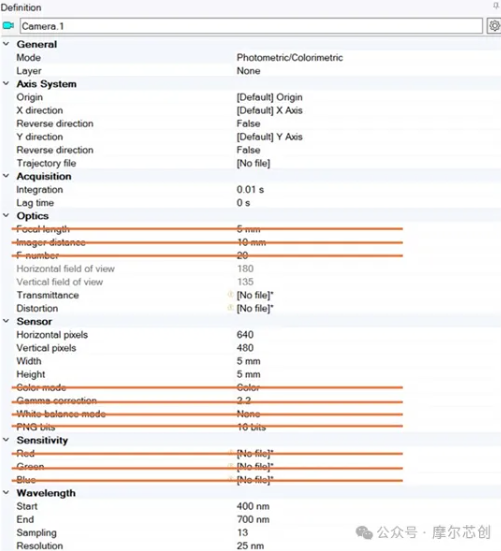Click the Integration value 0.01 s
This screenshot has width=501, height=551.
point(250,189)
